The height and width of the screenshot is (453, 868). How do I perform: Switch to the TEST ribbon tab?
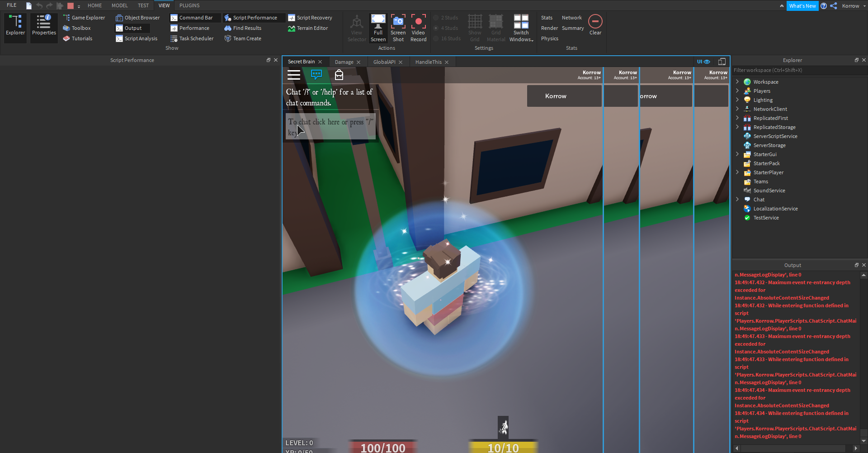[x=143, y=5]
